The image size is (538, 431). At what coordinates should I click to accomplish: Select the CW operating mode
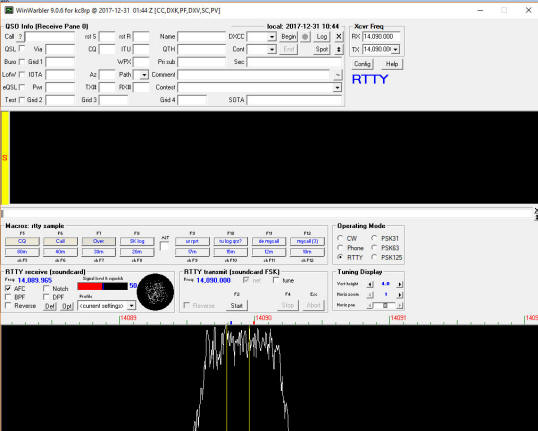[x=340, y=238]
